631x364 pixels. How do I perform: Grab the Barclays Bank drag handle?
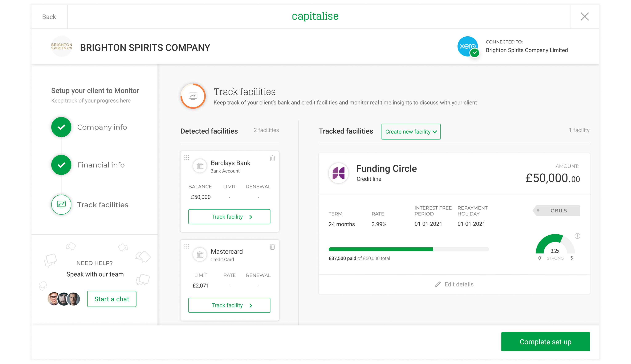(x=187, y=157)
